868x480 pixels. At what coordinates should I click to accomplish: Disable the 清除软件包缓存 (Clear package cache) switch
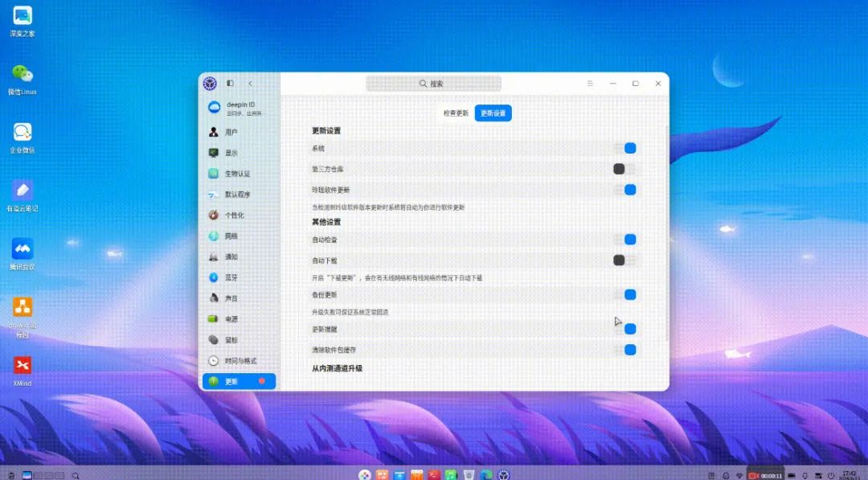tap(625, 350)
